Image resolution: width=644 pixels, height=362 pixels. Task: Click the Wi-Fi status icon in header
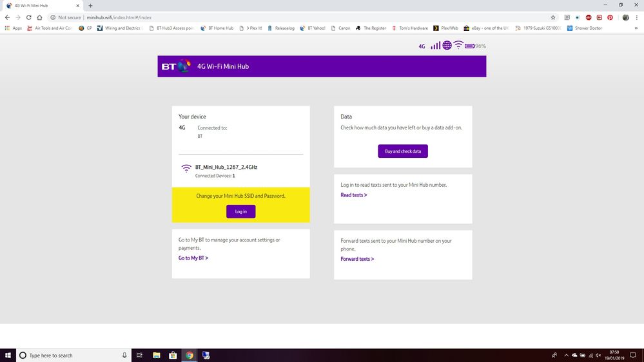click(458, 46)
